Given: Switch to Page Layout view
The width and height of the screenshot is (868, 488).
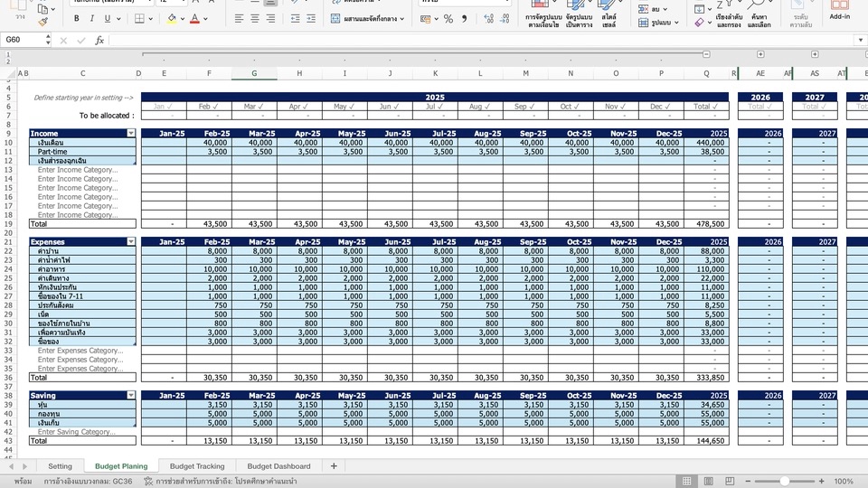Looking at the screenshot, I should click(x=708, y=482).
